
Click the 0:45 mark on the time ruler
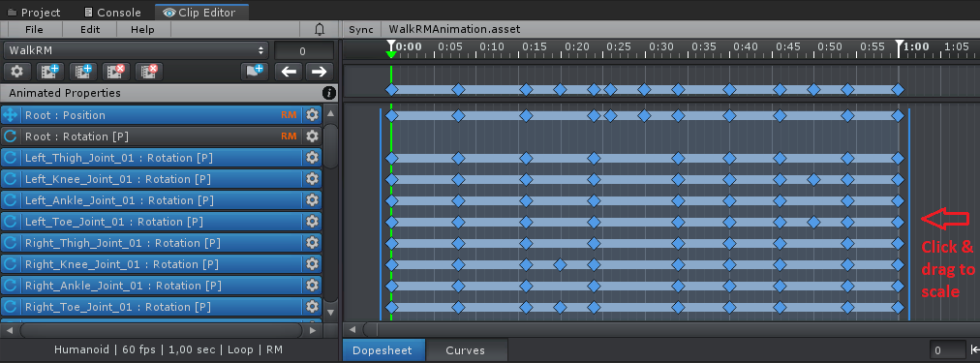(788, 46)
